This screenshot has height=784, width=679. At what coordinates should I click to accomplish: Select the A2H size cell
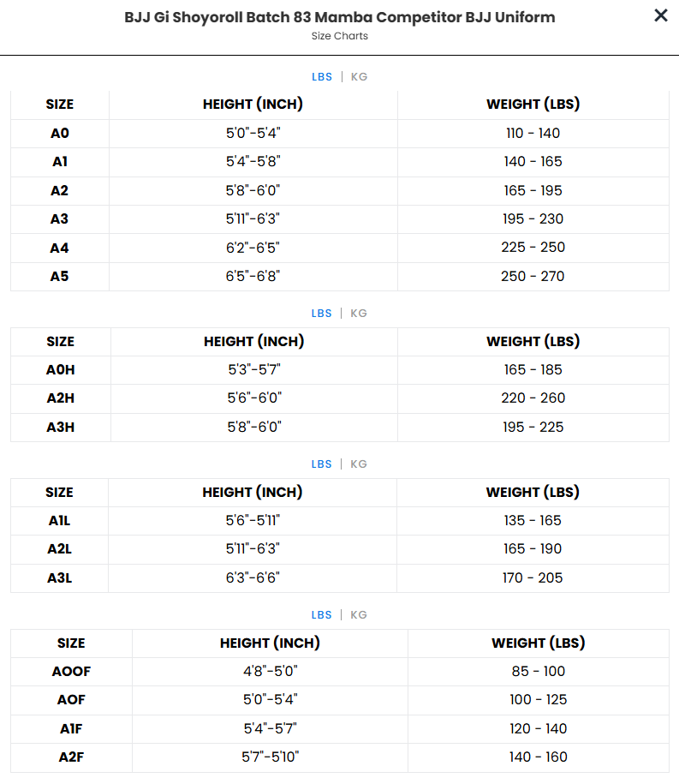pos(60,398)
